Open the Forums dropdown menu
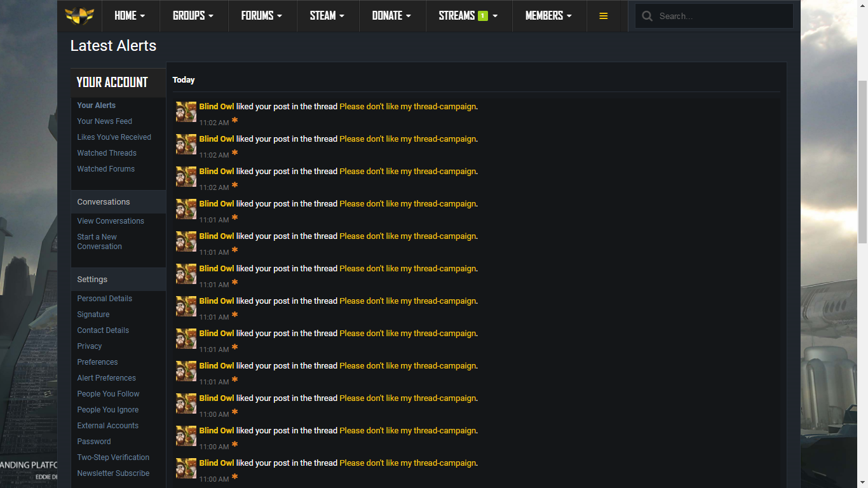The height and width of the screenshot is (488, 868). click(262, 16)
